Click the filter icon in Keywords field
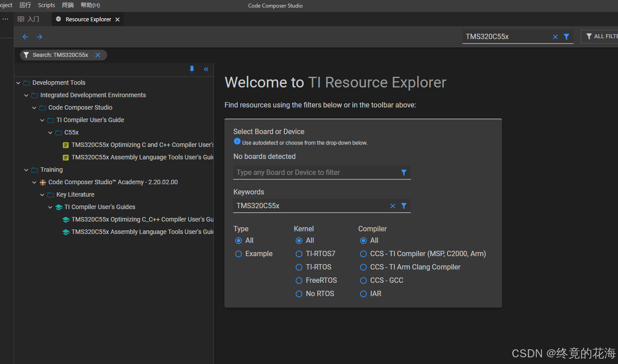The height and width of the screenshot is (364, 618). (404, 206)
